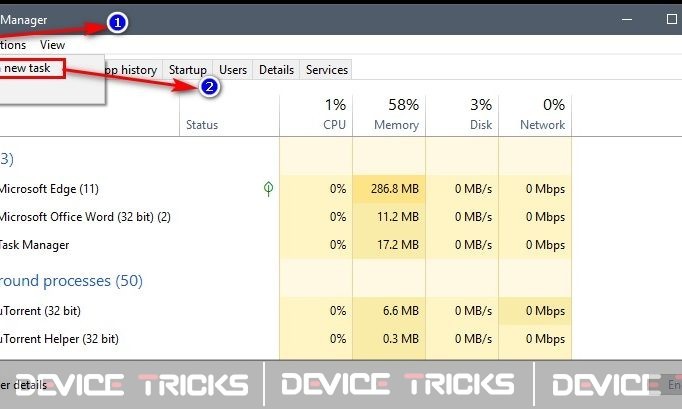Open the Details tab
Screen dimensions: 682x409
point(276,70)
